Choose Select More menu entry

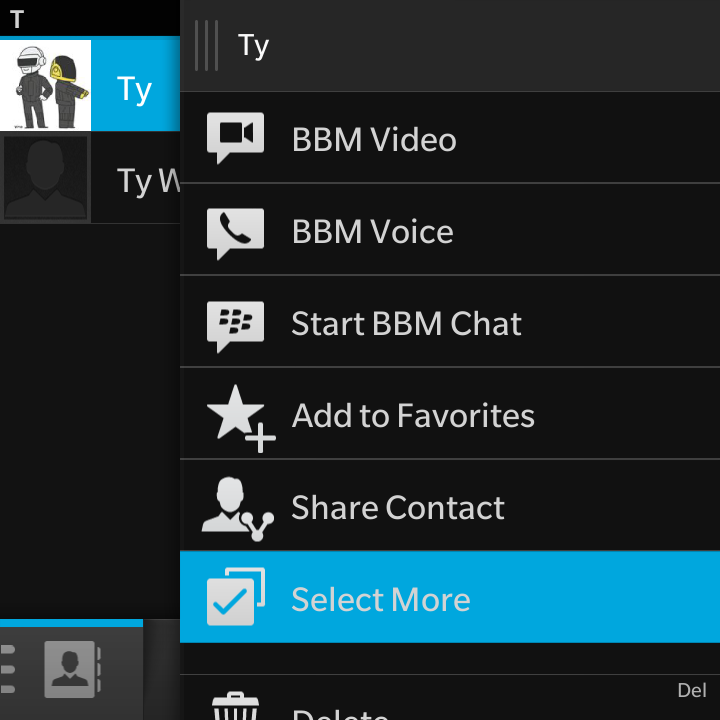point(450,597)
